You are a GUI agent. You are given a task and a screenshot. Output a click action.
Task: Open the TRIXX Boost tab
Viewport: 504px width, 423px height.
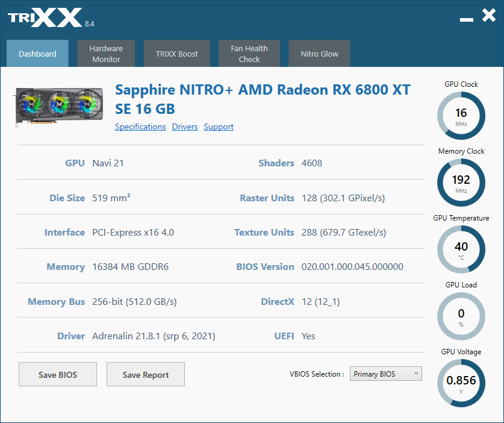coord(177,54)
